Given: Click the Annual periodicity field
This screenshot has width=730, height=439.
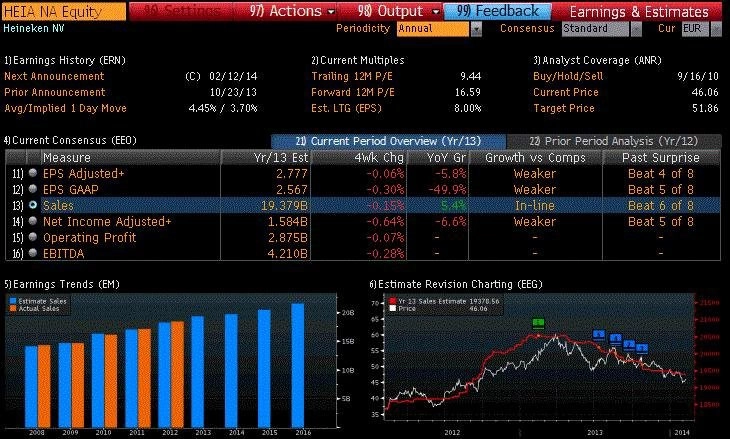Looking at the screenshot, I should [x=433, y=29].
